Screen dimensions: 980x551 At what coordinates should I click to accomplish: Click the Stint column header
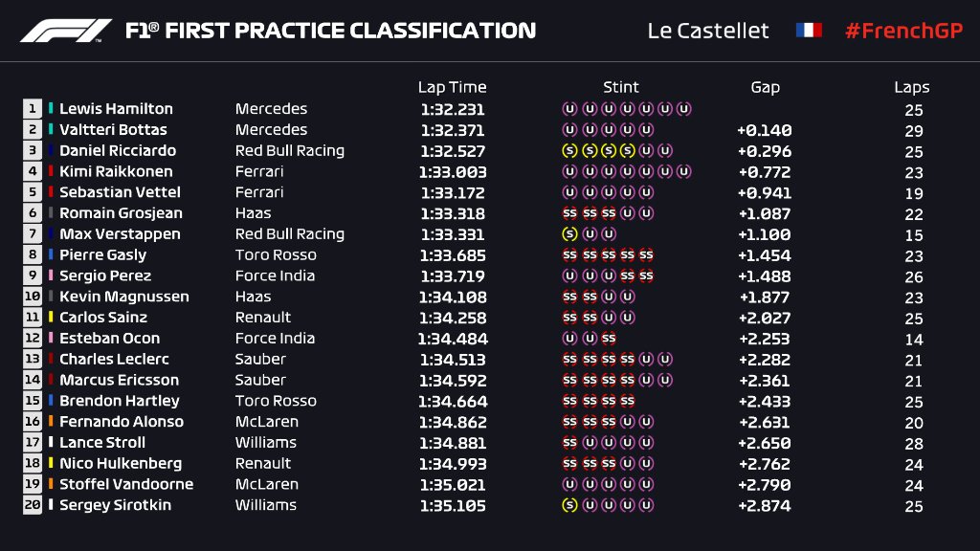point(620,87)
